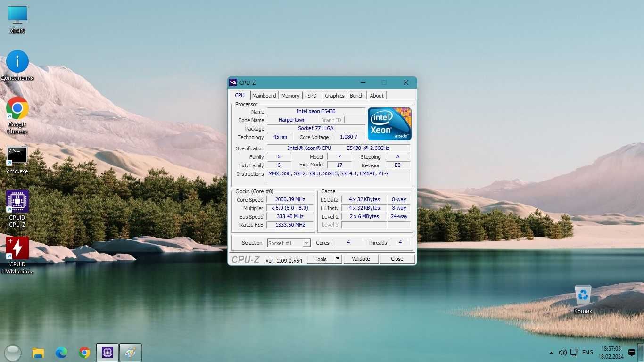Click the Validate button
Screen dimensions: 644x362
[361, 259]
